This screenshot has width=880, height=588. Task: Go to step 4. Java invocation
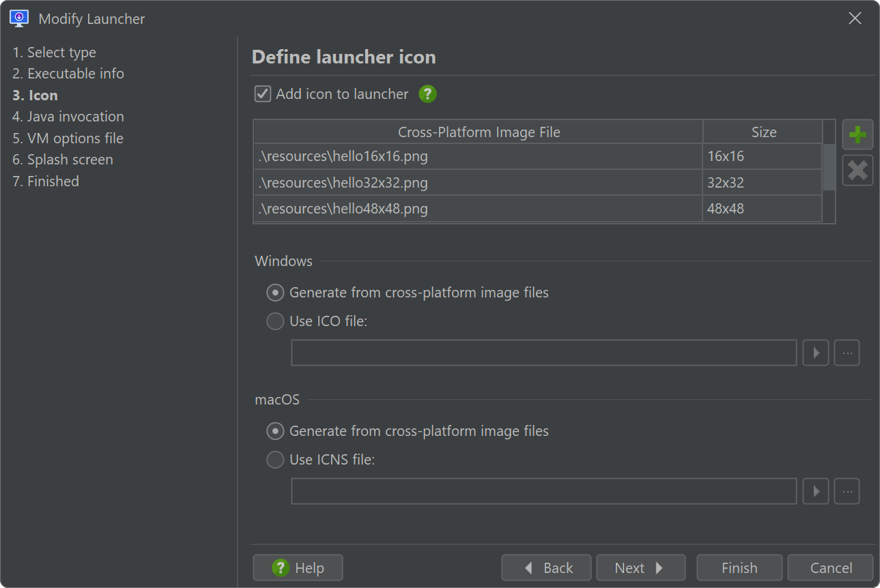[68, 117]
